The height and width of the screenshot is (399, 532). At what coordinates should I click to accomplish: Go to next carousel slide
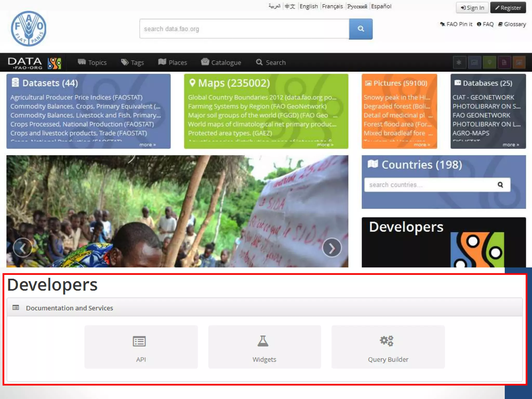tap(332, 248)
